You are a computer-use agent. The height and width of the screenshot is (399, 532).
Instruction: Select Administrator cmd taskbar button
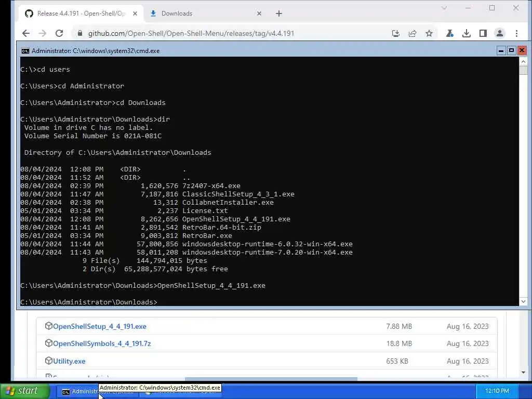tap(79, 392)
